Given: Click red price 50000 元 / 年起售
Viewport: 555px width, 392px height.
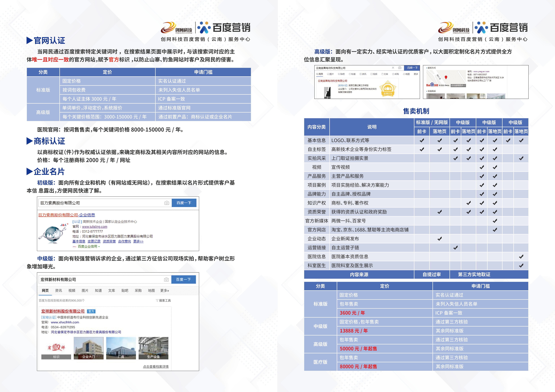Looking at the screenshot, I should 358,349.
